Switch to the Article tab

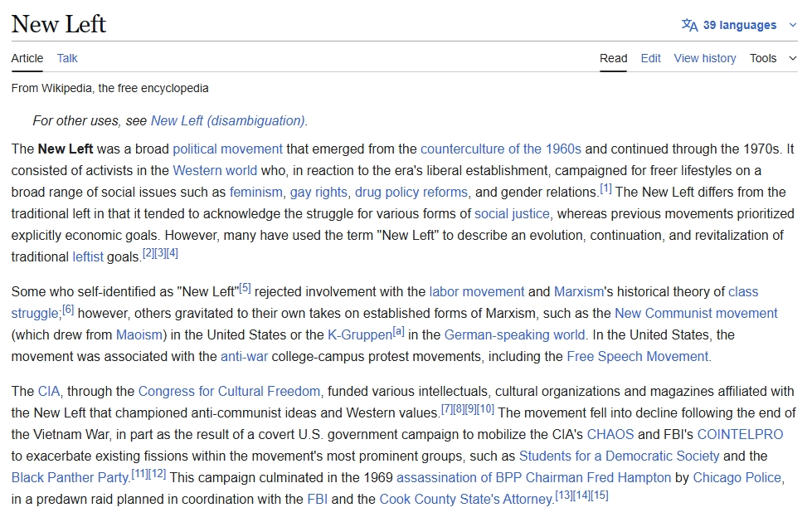point(27,58)
